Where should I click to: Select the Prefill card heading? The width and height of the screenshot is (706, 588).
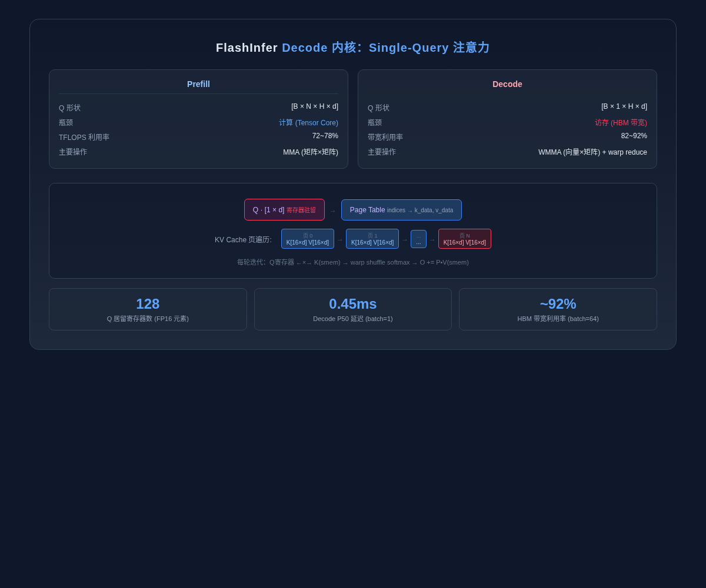198,84
